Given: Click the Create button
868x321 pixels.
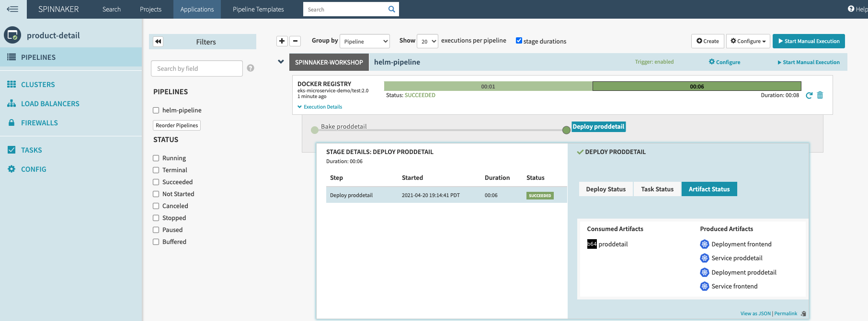Looking at the screenshot, I should point(708,41).
